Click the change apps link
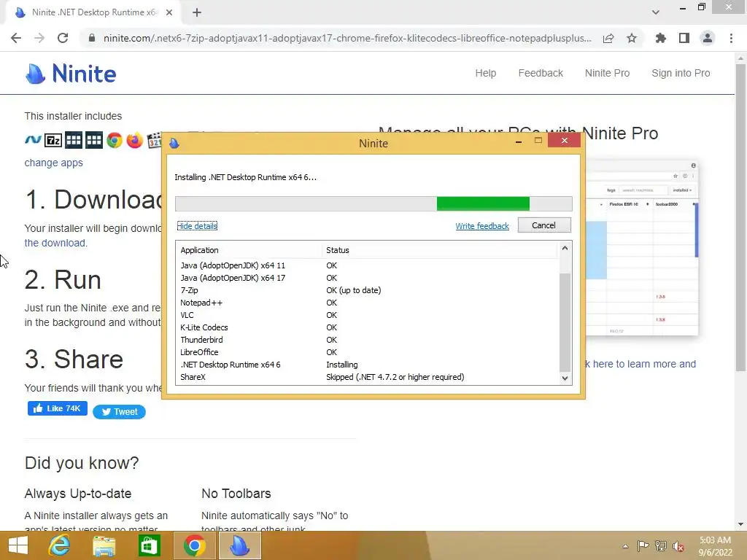This screenshot has width=747, height=560. 54,163
